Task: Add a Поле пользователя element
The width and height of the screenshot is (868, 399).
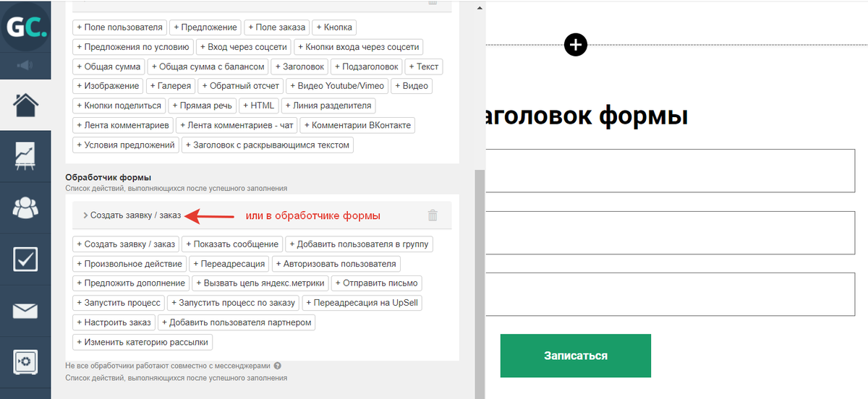Action: [119, 27]
